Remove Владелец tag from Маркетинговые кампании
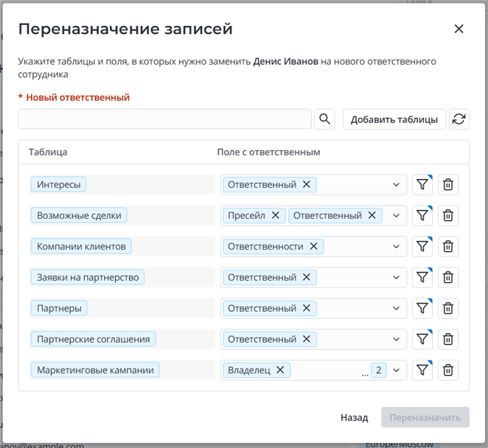The image size is (488, 448). (280, 371)
